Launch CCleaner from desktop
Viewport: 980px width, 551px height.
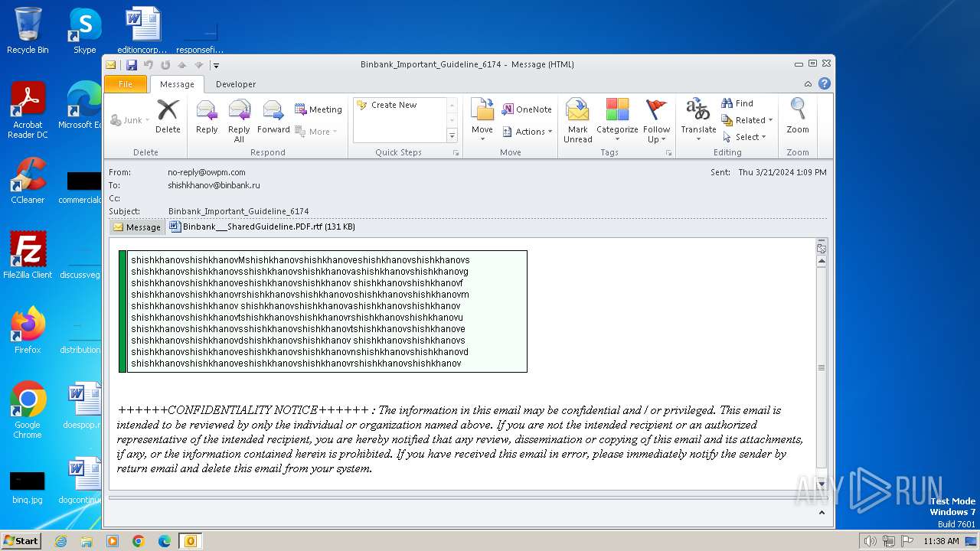28,181
